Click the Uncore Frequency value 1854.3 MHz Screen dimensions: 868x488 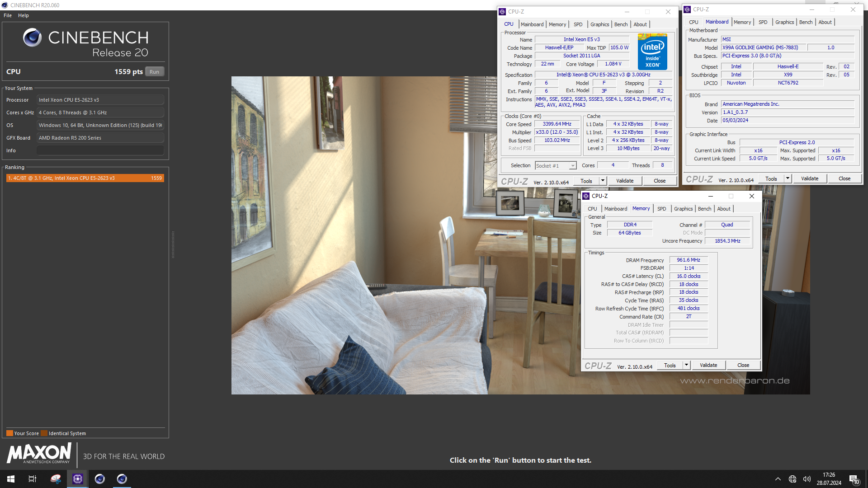pos(727,241)
